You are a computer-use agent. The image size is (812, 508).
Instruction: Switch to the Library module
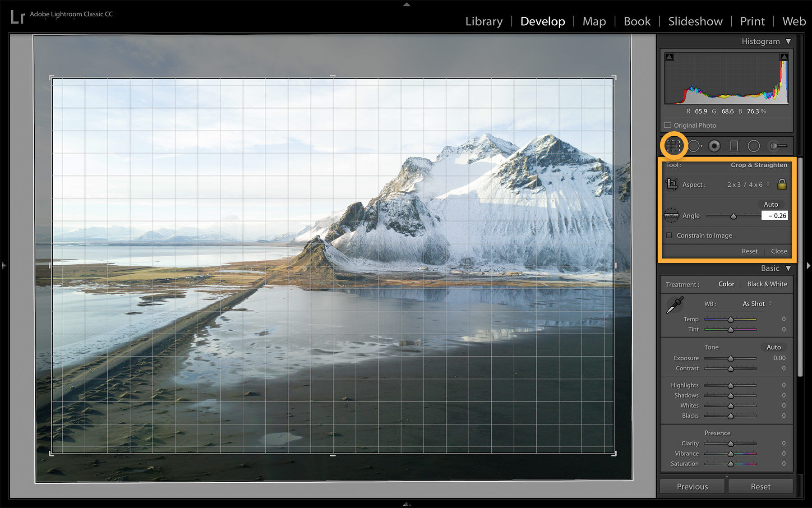[483, 21]
